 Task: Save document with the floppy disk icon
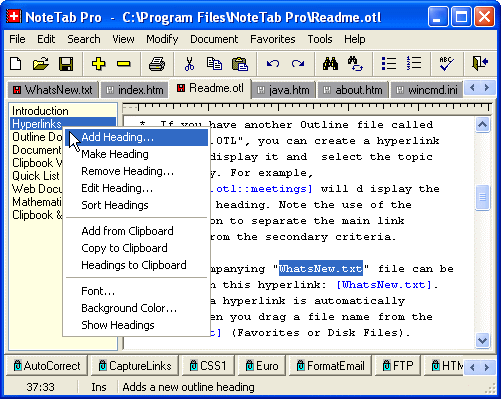pyautogui.click(x=66, y=63)
